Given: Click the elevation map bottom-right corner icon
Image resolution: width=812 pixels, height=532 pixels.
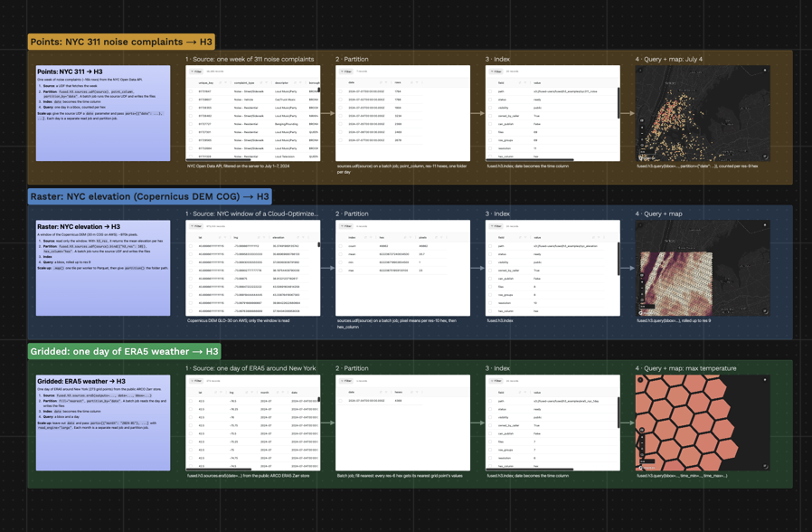Looking at the screenshot, I should (x=765, y=311).
